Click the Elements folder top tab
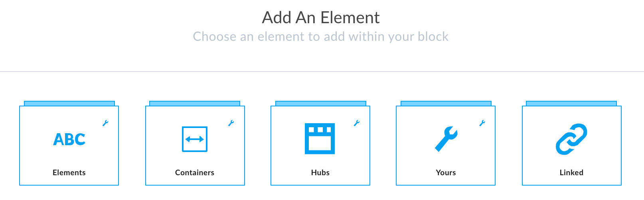The height and width of the screenshot is (200, 644). (x=69, y=104)
